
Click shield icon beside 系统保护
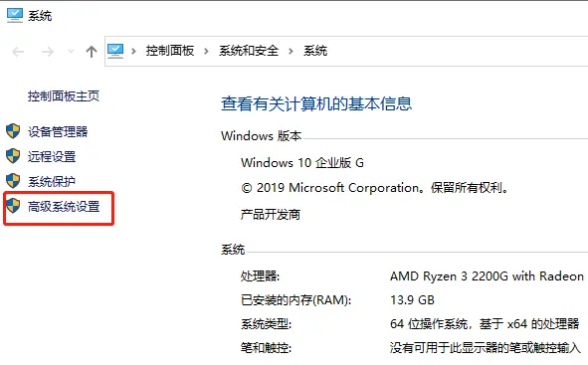[13, 181]
